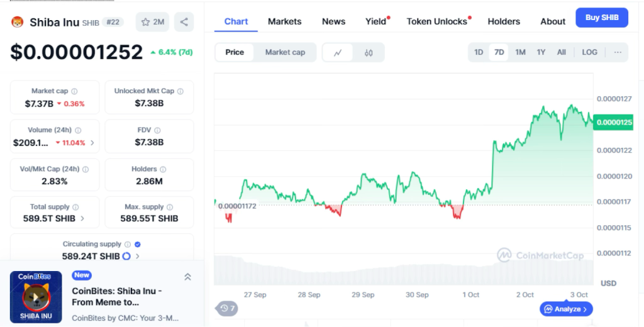Click the Shiba Inu coin logo

17,22
